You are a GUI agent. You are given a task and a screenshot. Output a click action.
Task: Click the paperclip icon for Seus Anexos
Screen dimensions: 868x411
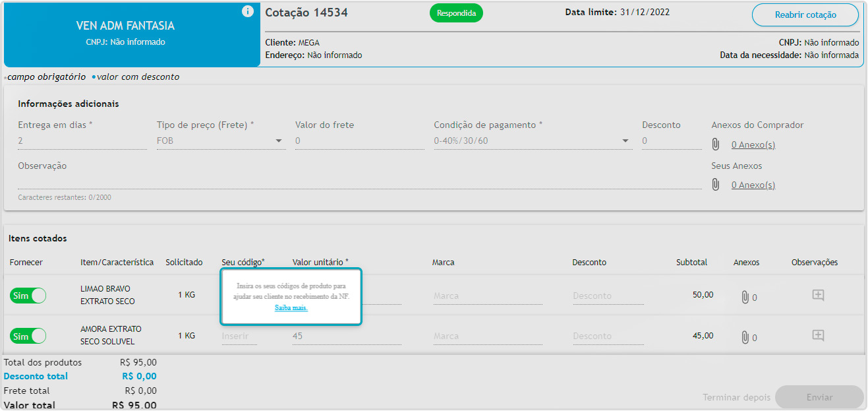tap(716, 185)
